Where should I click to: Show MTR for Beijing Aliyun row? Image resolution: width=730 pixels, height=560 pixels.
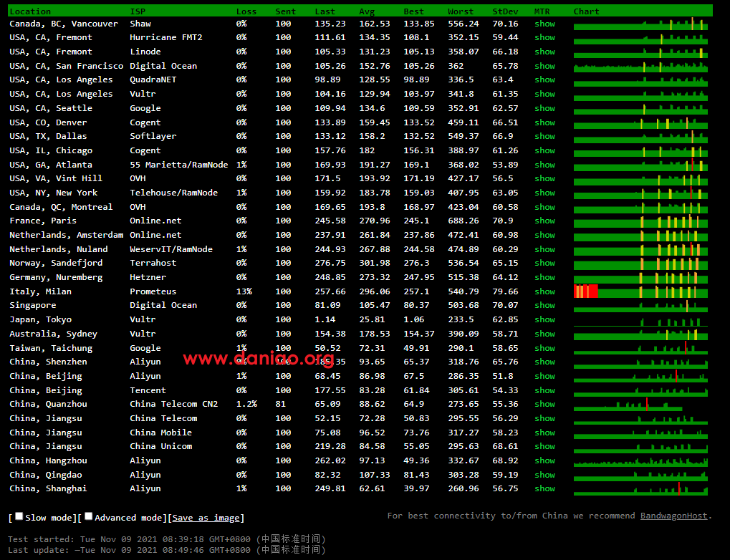[x=544, y=376]
